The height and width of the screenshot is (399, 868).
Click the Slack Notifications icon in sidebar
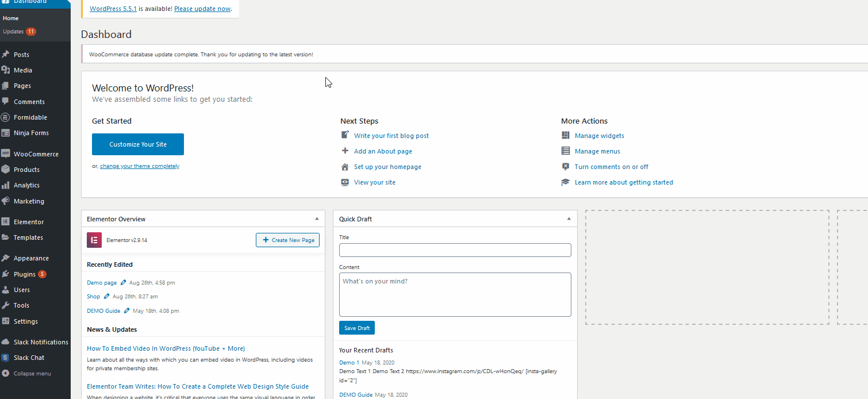pyautogui.click(x=6, y=342)
